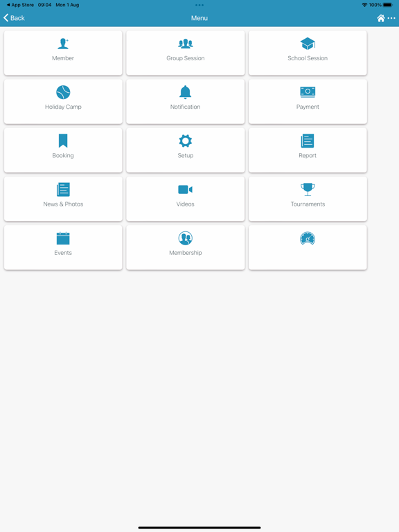Open the Holiday Camp tennis ball icon

(x=63, y=92)
